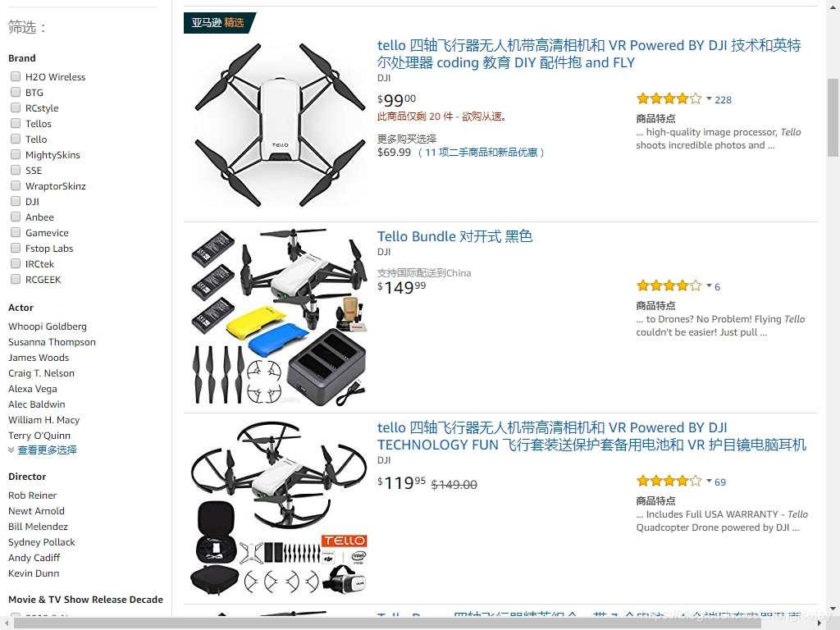Open the Tello fun set product image

[279, 508]
